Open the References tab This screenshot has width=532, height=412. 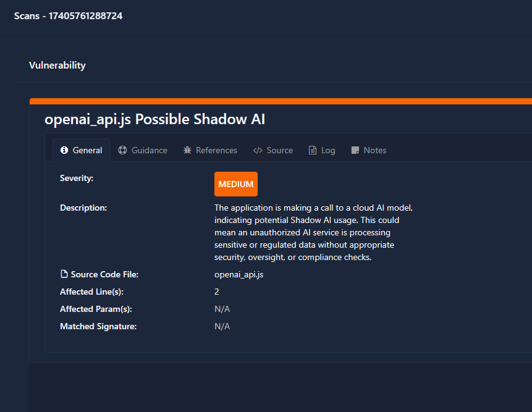[x=210, y=150]
